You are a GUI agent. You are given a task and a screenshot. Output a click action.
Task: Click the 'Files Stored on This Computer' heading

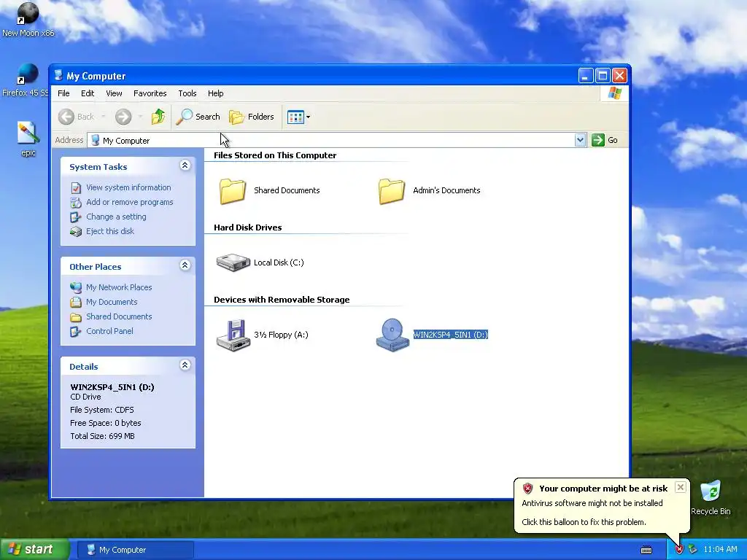click(275, 155)
